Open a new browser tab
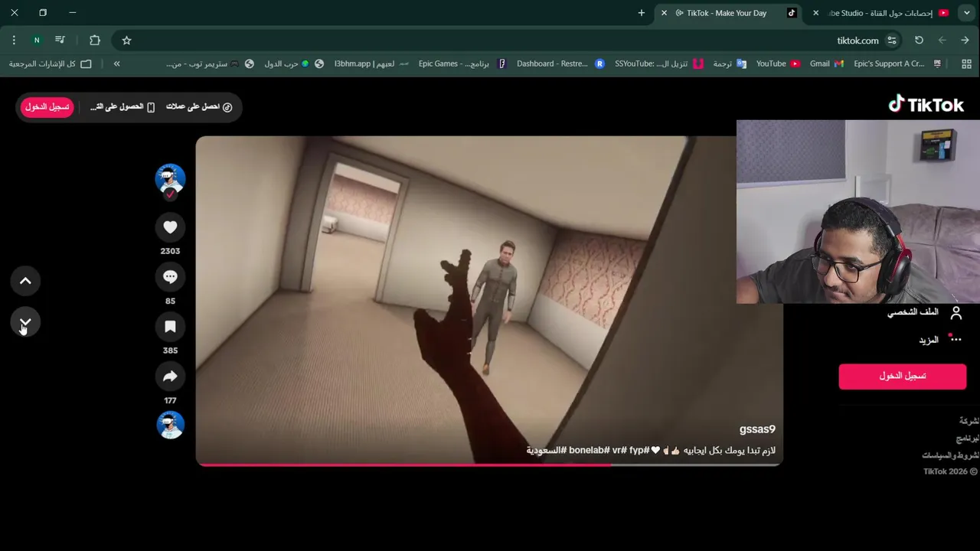The height and width of the screenshot is (551, 980). coord(642,13)
